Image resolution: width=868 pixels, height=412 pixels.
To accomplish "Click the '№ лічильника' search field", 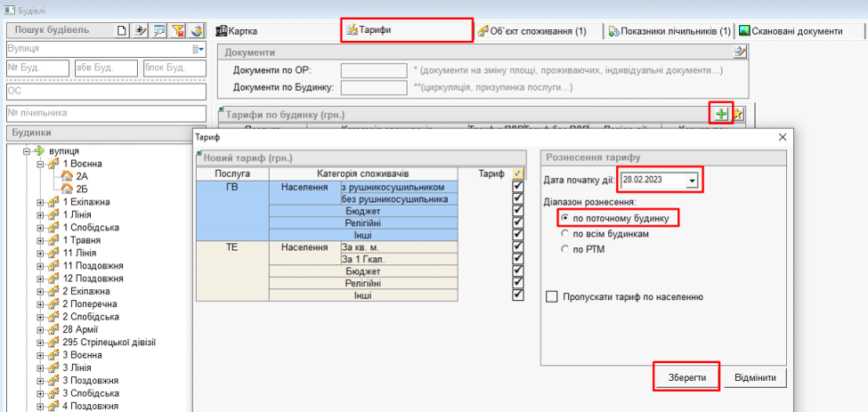I will tap(105, 113).
